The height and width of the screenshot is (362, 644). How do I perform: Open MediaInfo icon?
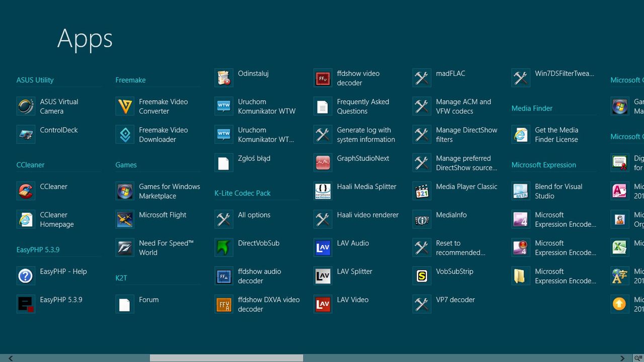click(422, 219)
